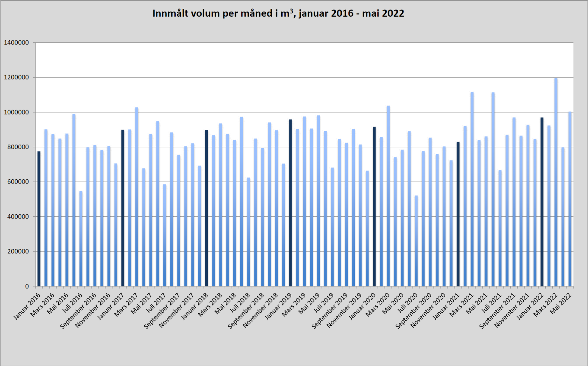The image size is (588, 366).
Task: Select the 'Mars 2017' axis label
Action: (x=126, y=305)
